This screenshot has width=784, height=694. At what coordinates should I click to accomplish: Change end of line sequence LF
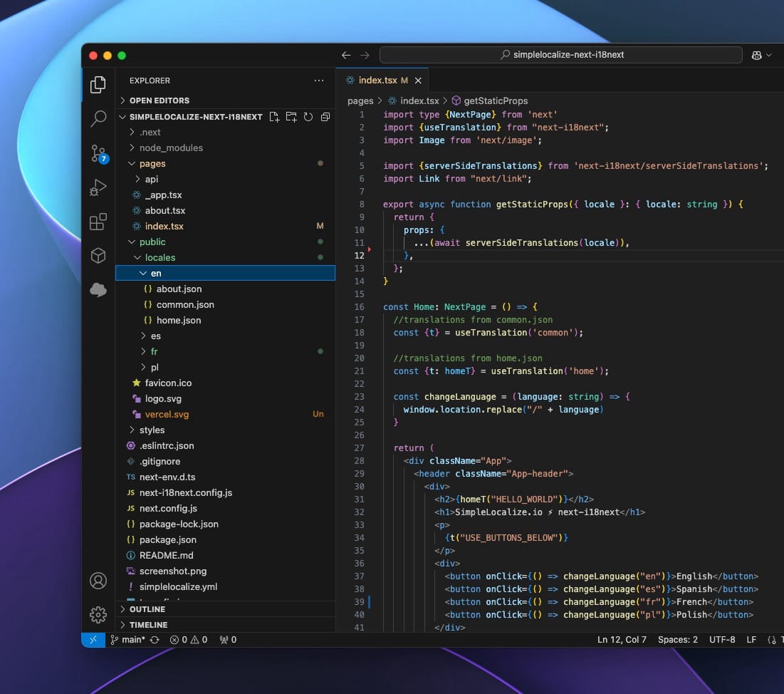click(751, 639)
